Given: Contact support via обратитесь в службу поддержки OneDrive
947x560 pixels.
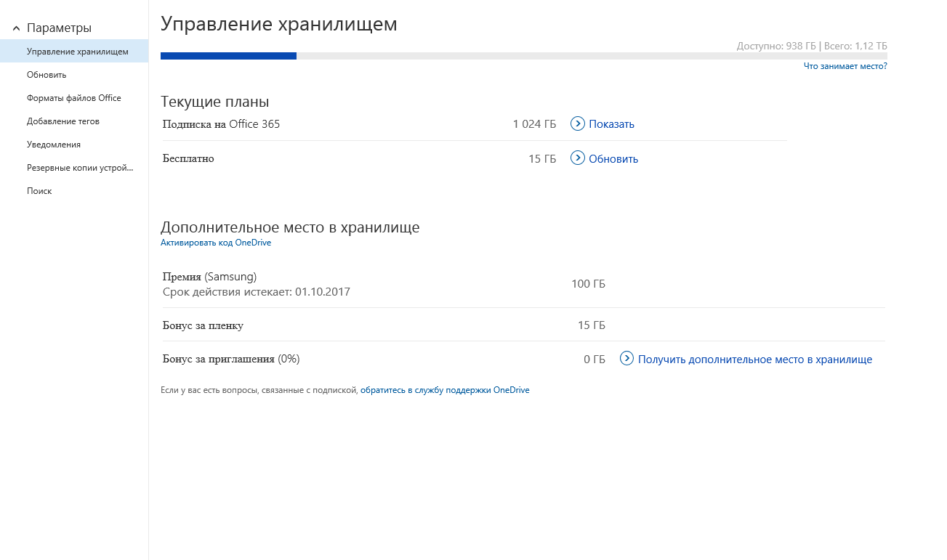Looking at the screenshot, I should coord(445,390).
